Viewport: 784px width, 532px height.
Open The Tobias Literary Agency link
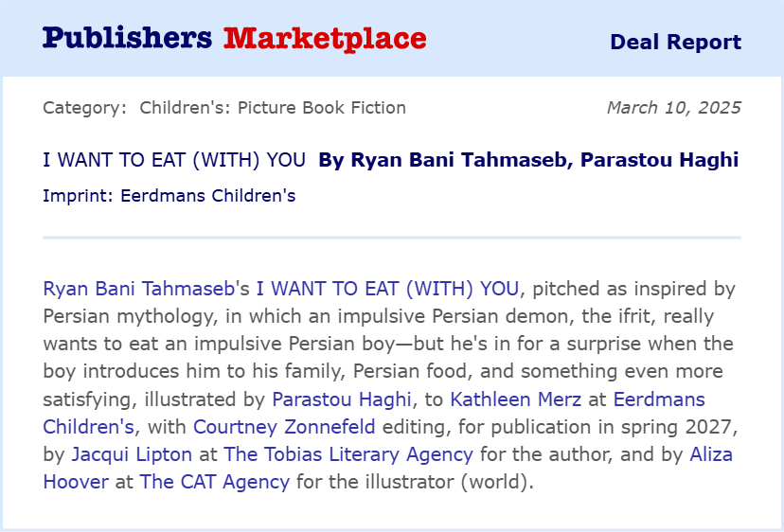coord(348,454)
